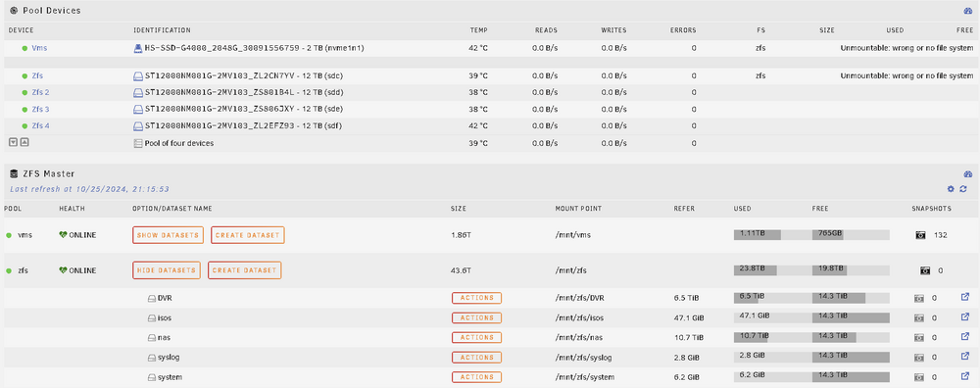Open the Zfs 3 device link
The height and width of the screenshot is (388, 980).
pyautogui.click(x=40, y=110)
